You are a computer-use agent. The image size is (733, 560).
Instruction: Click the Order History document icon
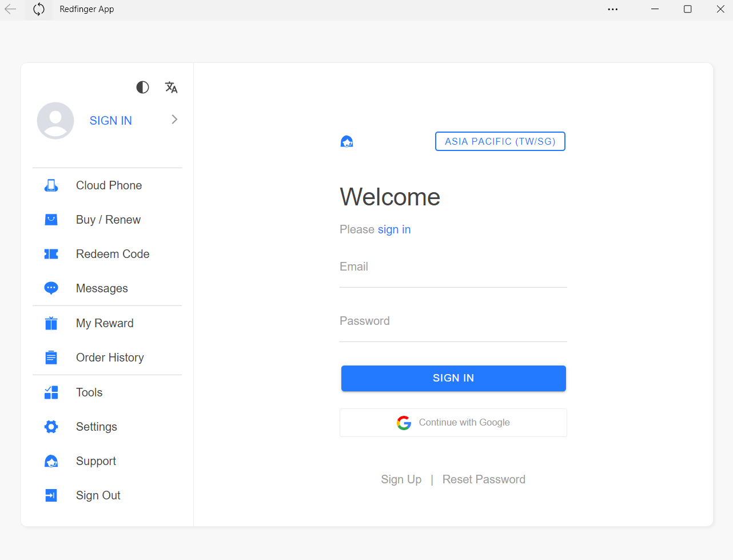tap(51, 358)
